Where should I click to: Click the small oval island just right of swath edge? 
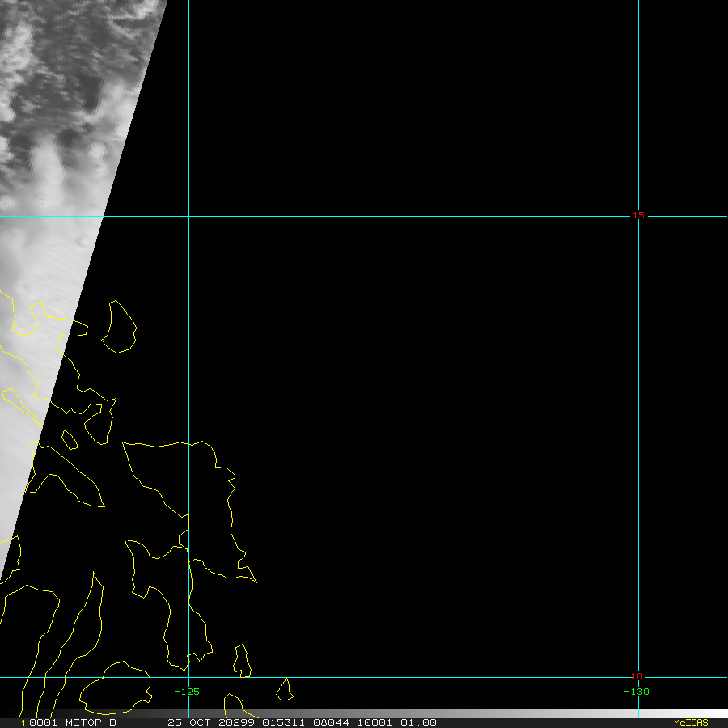point(120,328)
